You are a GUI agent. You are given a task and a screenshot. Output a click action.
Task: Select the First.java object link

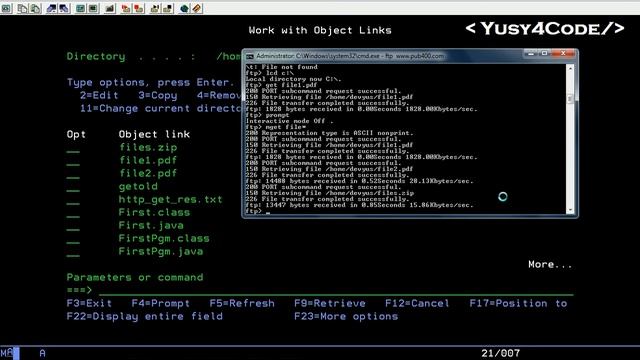click(151, 226)
